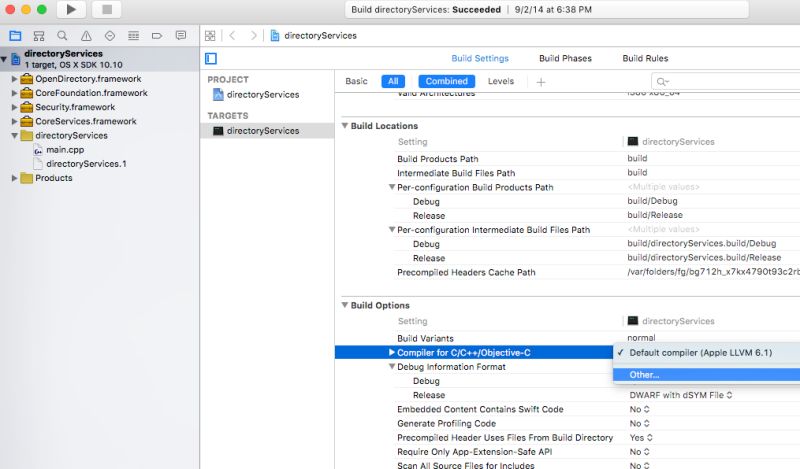The width and height of the screenshot is (800, 469).
Task: Expand CoreServices.framework in navigator
Action: point(14,121)
